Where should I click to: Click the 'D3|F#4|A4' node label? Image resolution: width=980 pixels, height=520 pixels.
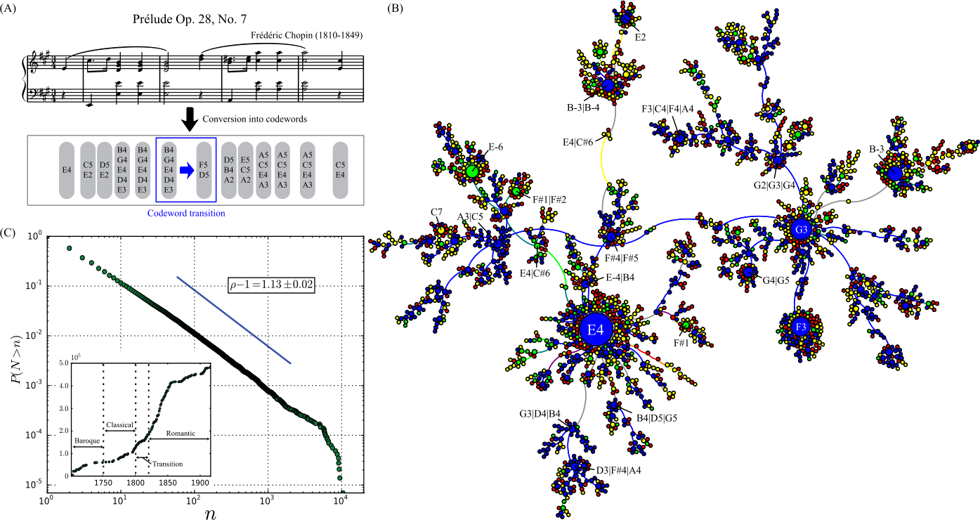point(620,469)
